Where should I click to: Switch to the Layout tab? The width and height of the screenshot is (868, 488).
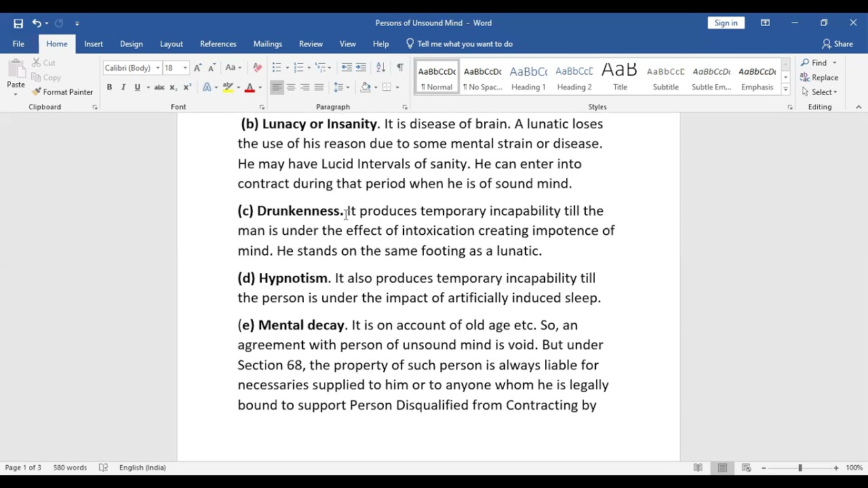(172, 44)
